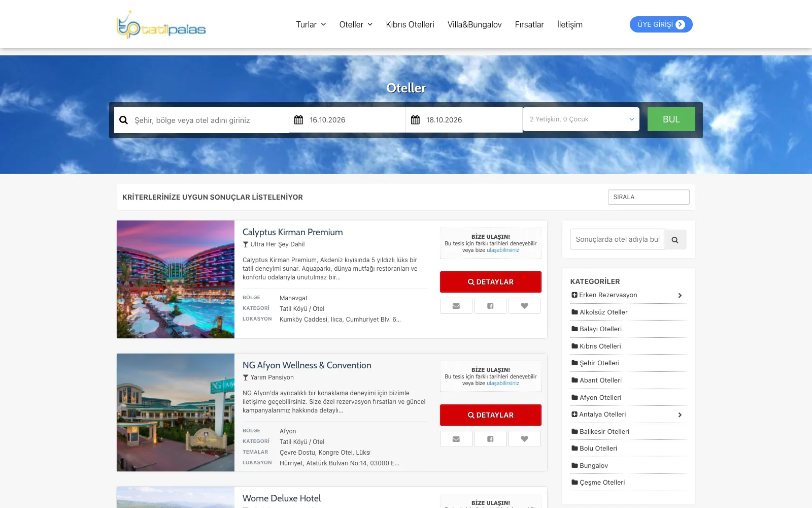Image resolution: width=812 pixels, height=508 pixels.
Task: Open DETAYLAR for NG Afyon Wellness
Action: pyautogui.click(x=491, y=415)
